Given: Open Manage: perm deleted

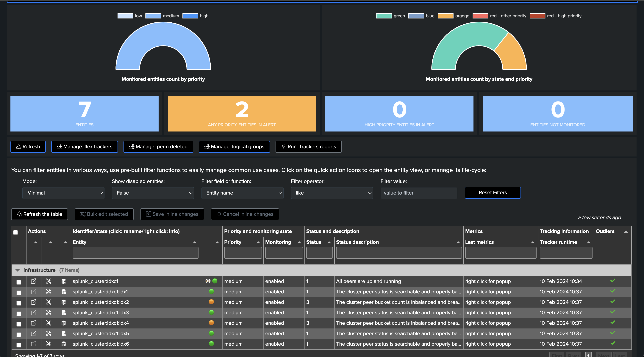Looking at the screenshot, I should point(158,147).
